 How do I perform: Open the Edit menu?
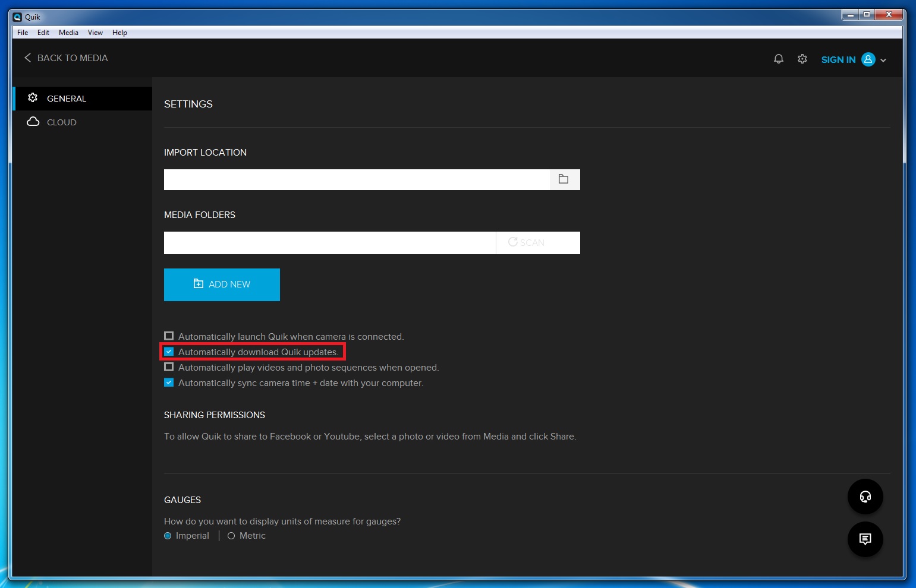tap(43, 33)
